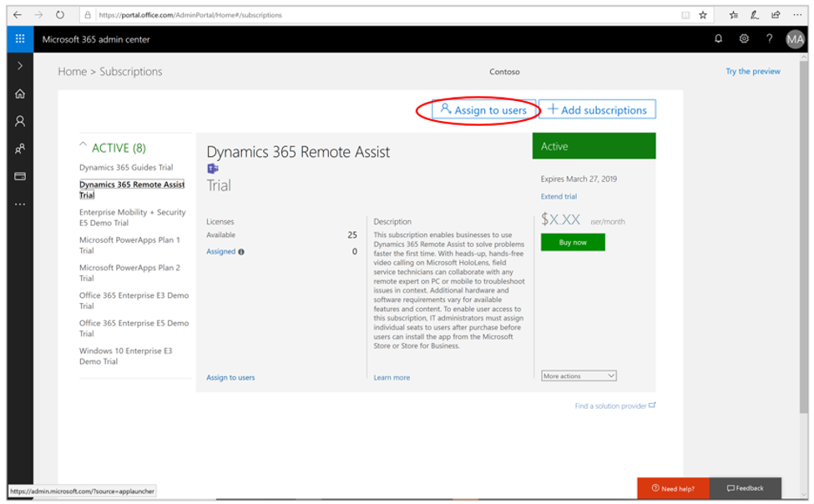The height and width of the screenshot is (504, 814).
Task: Click the browser forward arrow
Action: [38, 15]
